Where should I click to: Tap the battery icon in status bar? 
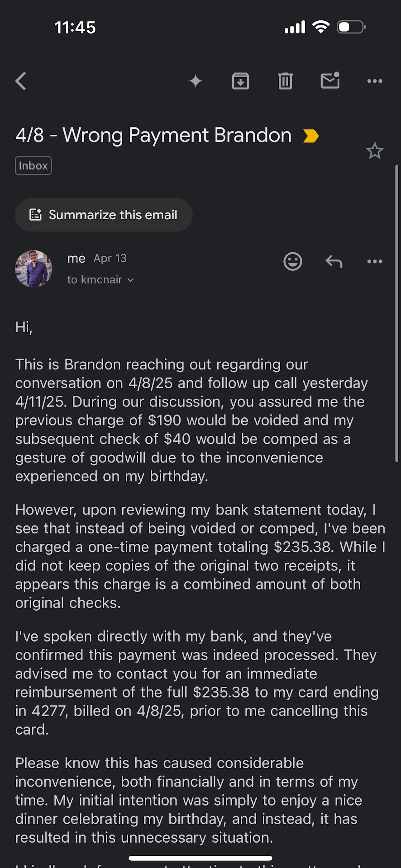click(351, 28)
